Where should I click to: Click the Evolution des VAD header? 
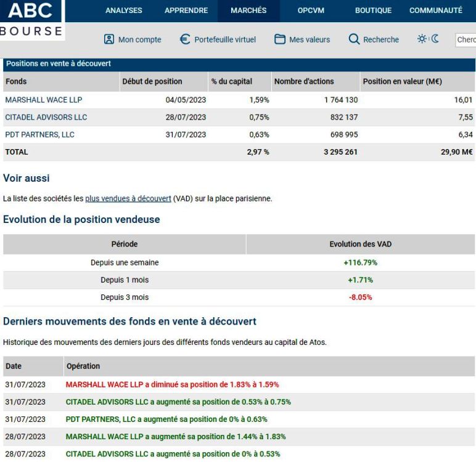[361, 244]
